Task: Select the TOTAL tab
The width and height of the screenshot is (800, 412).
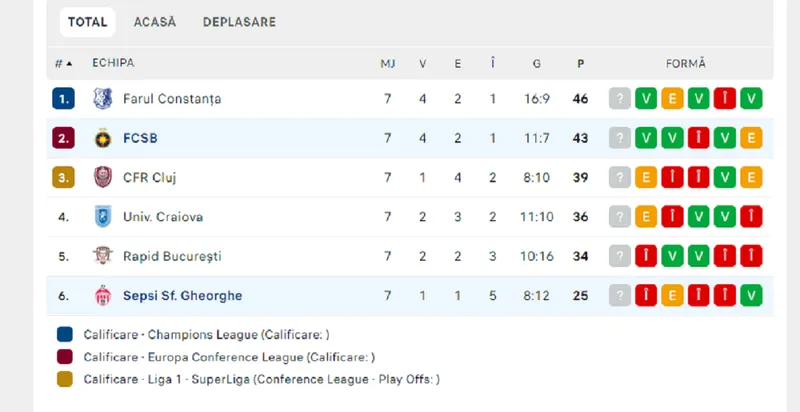Action: pyautogui.click(x=88, y=22)
